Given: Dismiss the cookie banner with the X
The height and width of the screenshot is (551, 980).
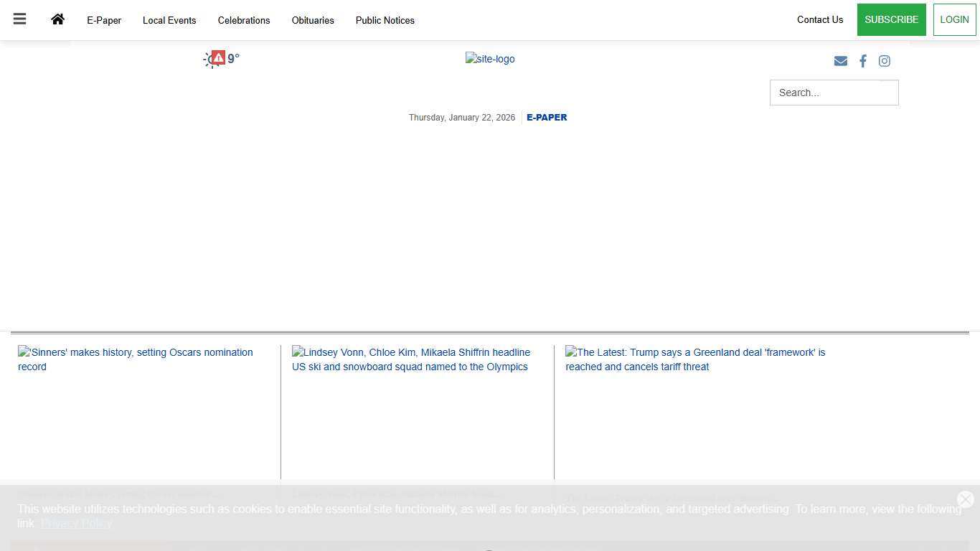Looking at the screenshot, I should (x=964, y=499).
